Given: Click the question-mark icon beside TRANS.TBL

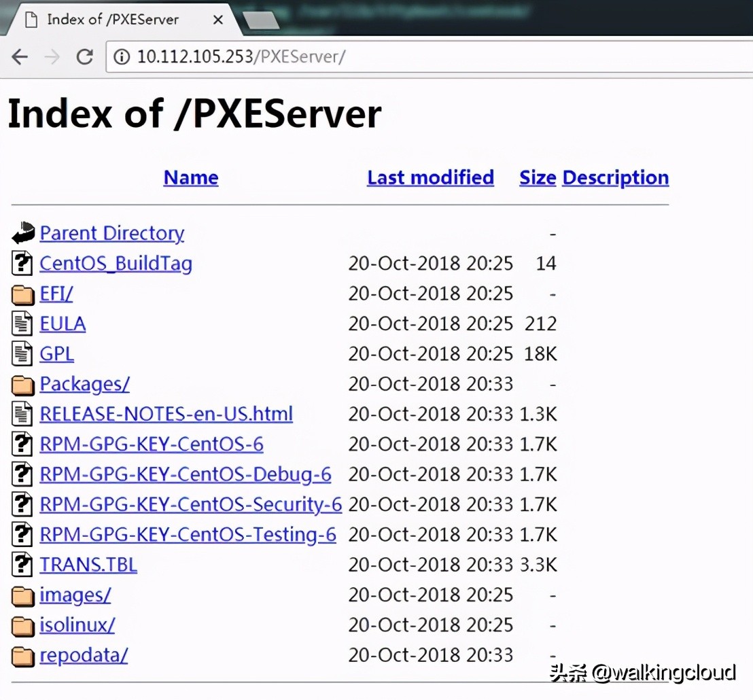Looking at the screenshot, I should pyautogui.click(x=21, y=564).
